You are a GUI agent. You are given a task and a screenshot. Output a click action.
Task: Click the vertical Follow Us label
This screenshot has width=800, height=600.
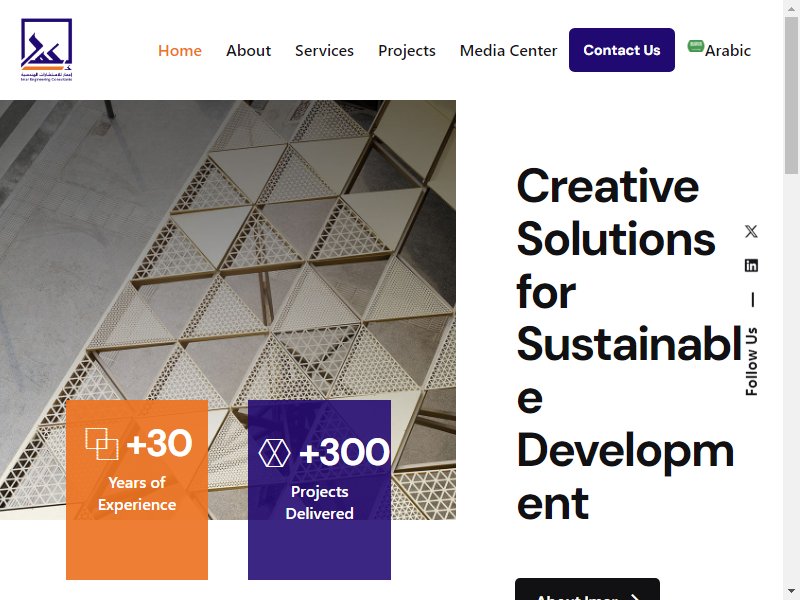[751, 361]
